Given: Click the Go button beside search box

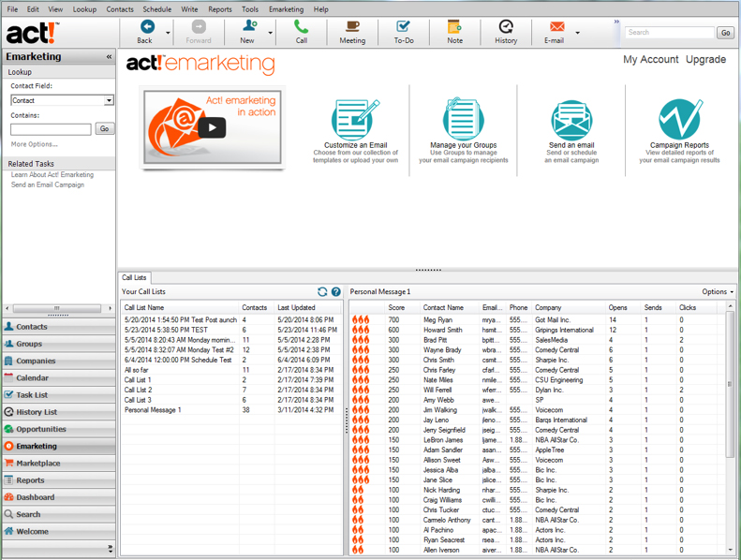Looking at the screenshot, I should [x=725, y=33].
